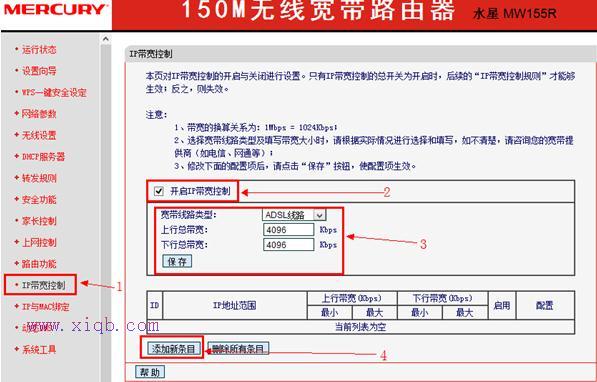The height and width of the screenshot is (382, 597).
Task: Select IP带宽控制 in sidebar
Action: pyautogui.click(x=43, y=285)
